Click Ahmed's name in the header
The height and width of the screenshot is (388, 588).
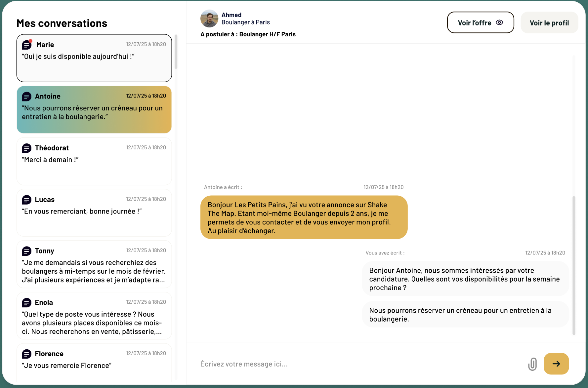click(231, 15)
